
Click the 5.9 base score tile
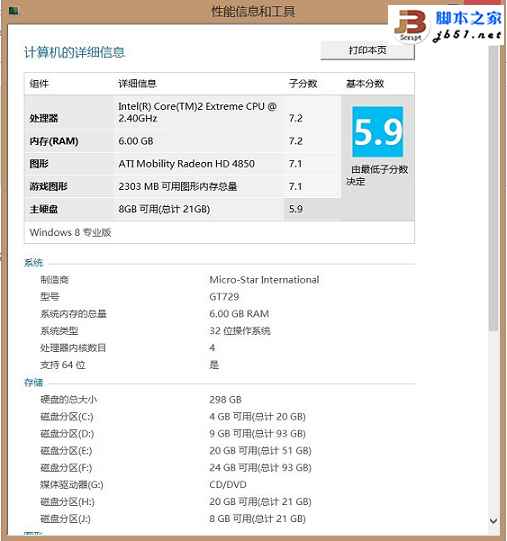tap(378, 131)
